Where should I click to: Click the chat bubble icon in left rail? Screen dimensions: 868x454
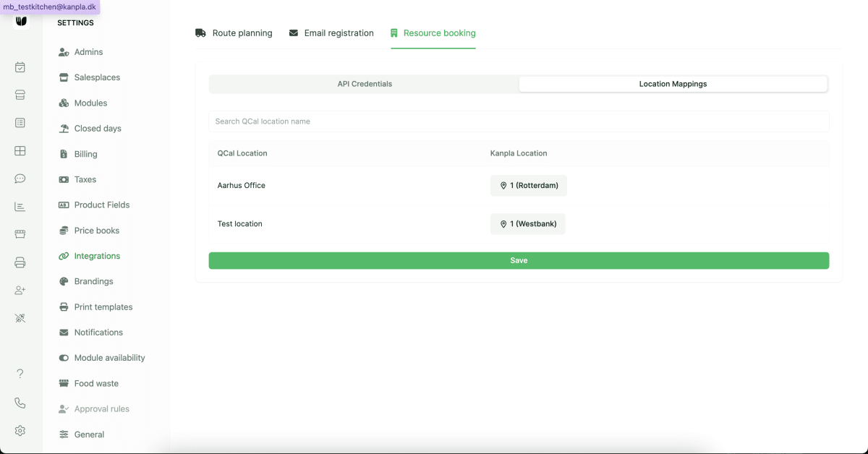20,179
